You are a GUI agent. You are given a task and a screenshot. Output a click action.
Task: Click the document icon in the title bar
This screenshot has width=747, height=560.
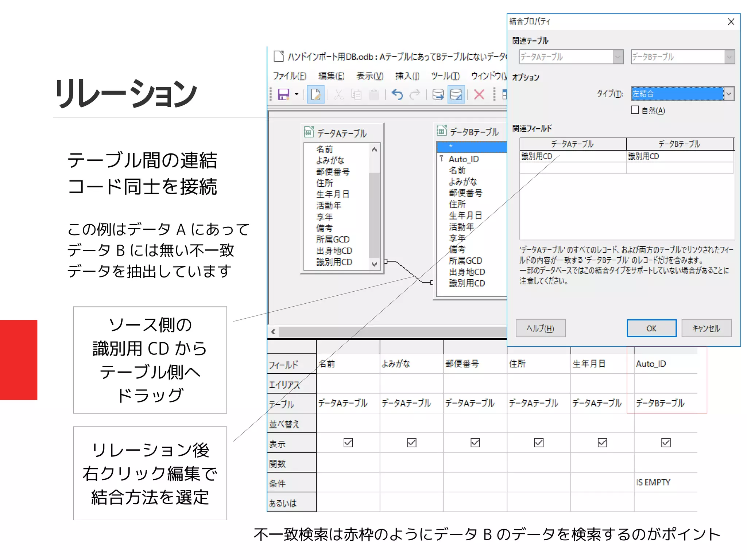pyautogui.click(x=279, y=56)
